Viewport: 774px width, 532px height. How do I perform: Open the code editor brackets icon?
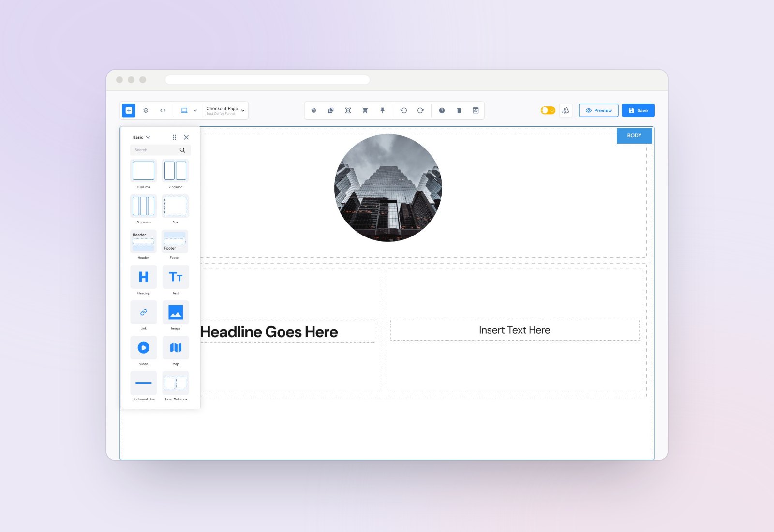pyautogui.click(x=163, y=110)
